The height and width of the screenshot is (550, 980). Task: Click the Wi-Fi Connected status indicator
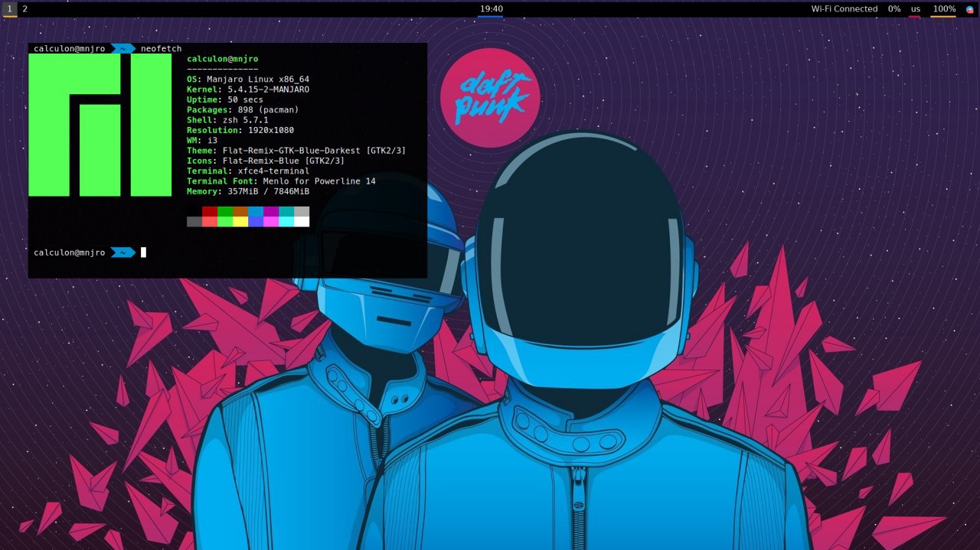coord(844,9)
